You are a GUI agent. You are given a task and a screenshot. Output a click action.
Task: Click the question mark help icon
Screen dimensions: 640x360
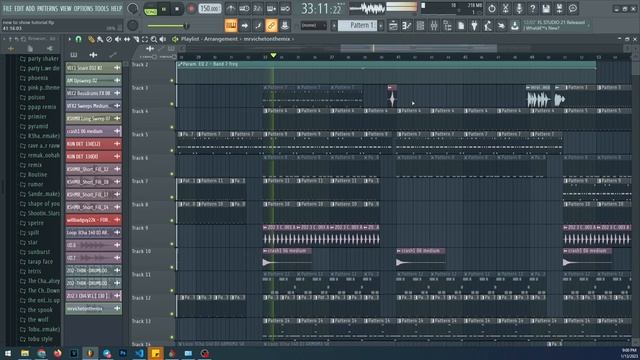point(532,9)
